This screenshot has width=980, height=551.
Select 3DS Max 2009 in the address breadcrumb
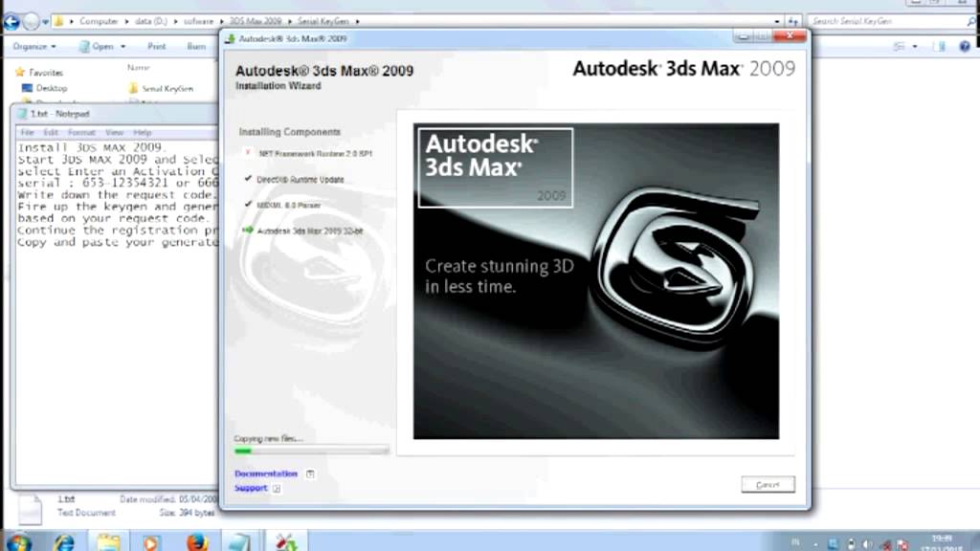(x=255, y=21)
